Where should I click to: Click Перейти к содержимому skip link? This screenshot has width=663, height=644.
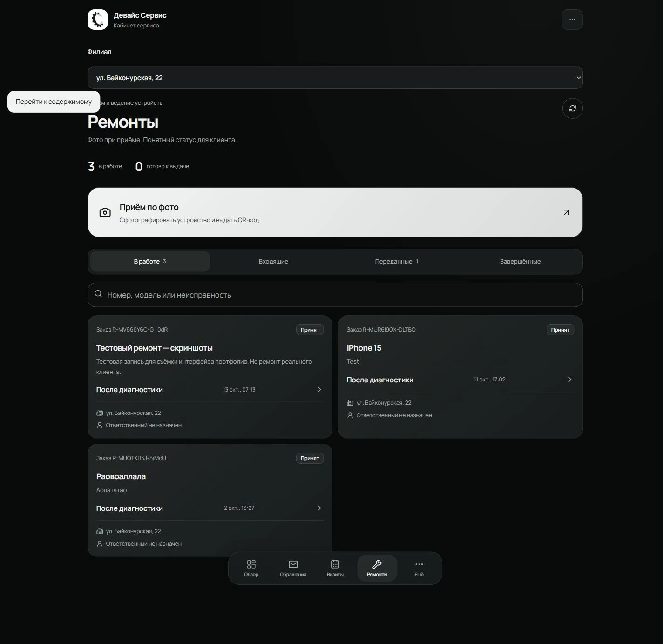click(54, 102)
